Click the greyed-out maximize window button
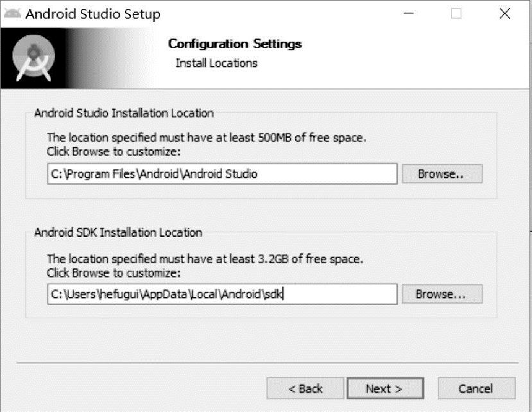The image size is (532, 412). tap(456, 13)
